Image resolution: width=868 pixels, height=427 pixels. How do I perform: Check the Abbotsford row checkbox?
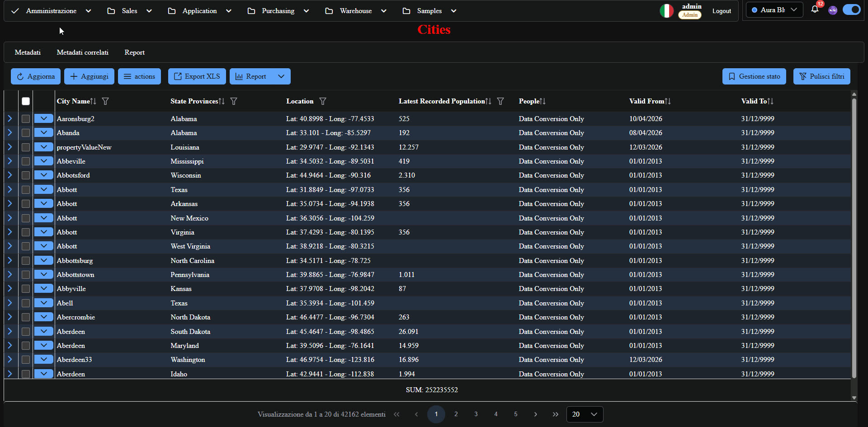tap(26, 175)
